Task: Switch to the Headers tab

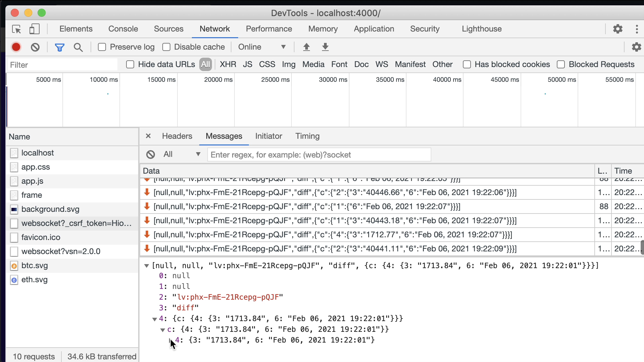Action: [176, 136]
